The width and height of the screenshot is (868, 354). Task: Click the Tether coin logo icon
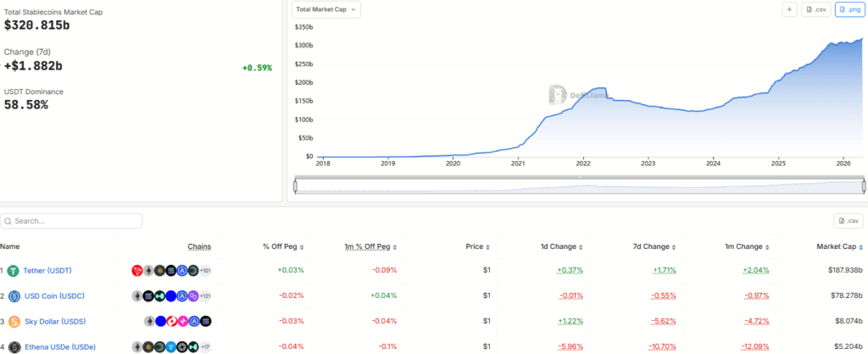click(14, 270)
